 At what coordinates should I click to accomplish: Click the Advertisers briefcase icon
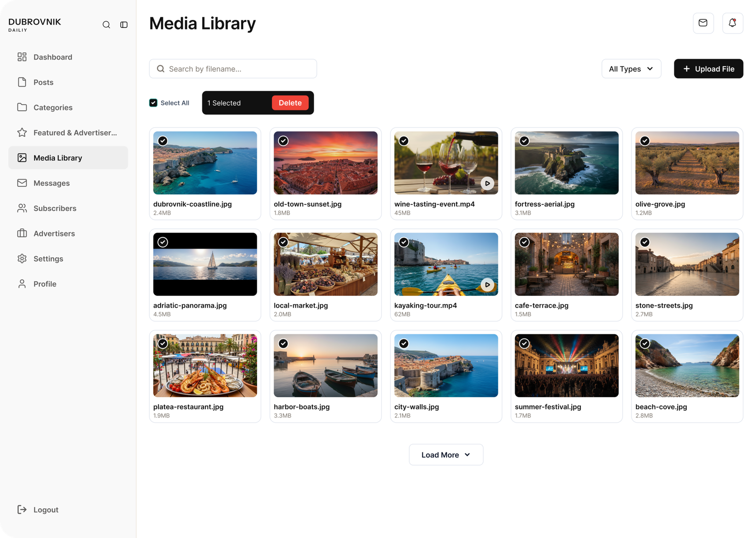pyautogui.click(x=22, y=234)
